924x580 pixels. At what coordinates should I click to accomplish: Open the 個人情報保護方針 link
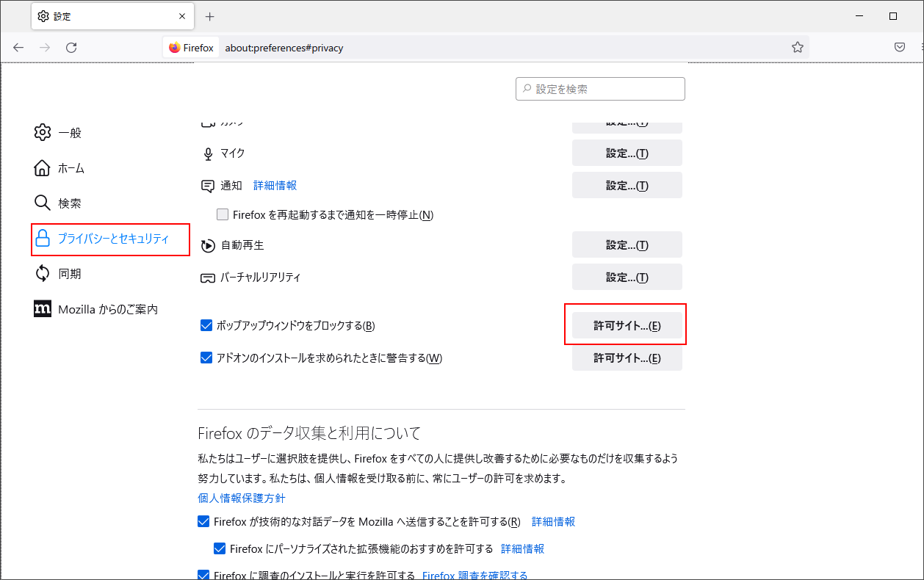pyautogui.click(x=241, y=498)
